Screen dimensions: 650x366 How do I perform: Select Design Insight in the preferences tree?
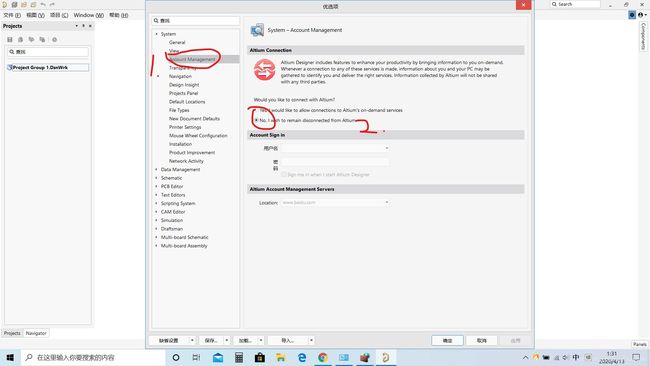(184, 85)
